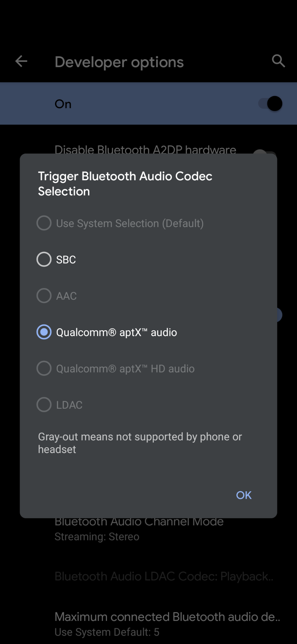297x644 pixels.
Task: Confirm the dialog with OK
Action: pos(244,495)
